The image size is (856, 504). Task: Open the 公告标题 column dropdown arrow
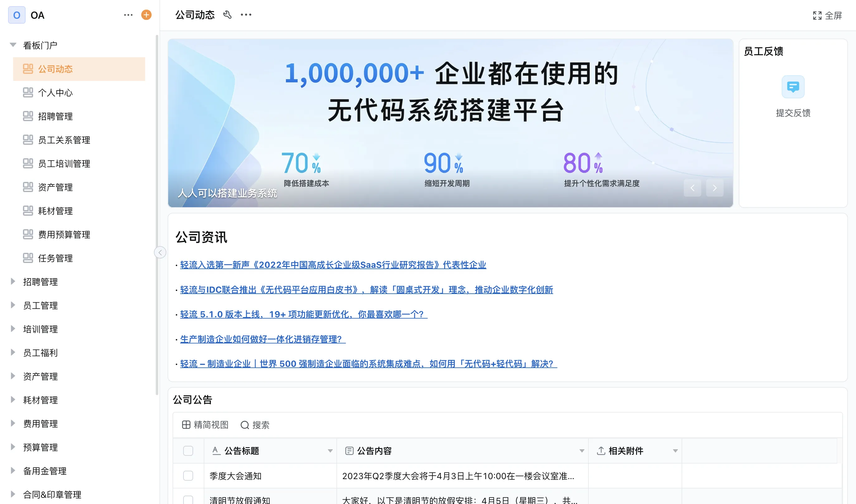click(330, 451)
